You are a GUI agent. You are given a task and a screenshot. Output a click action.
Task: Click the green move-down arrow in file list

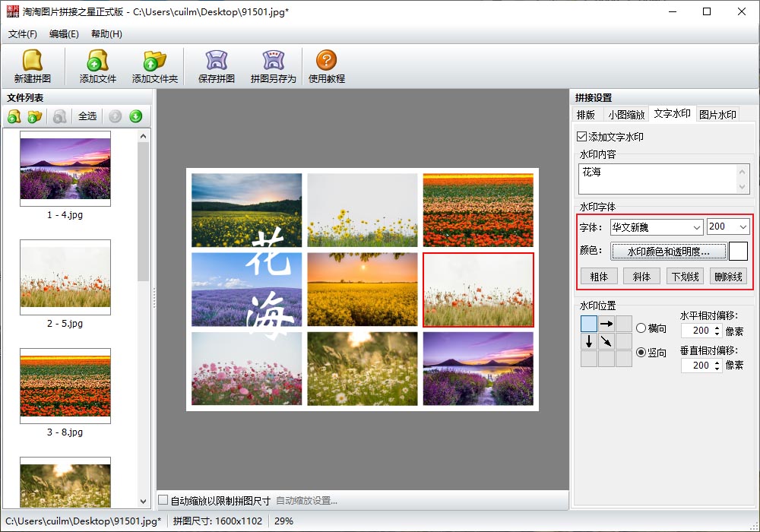(x=135, y=116)
